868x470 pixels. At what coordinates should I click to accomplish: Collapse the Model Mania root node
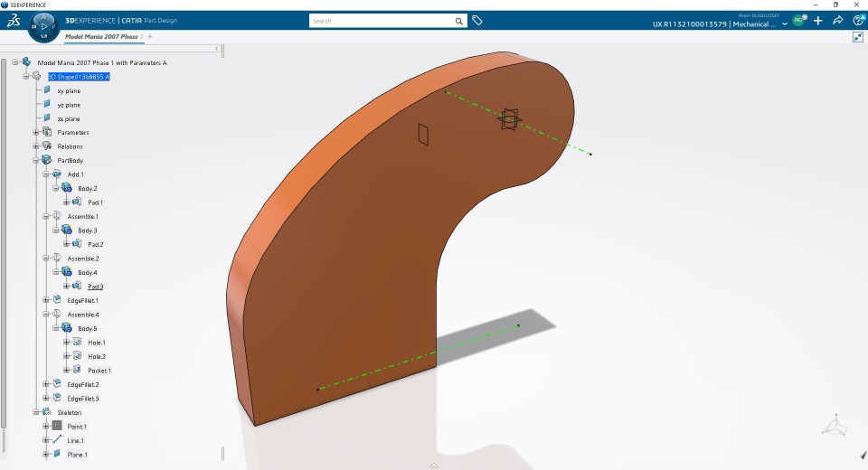pos(15,62)
